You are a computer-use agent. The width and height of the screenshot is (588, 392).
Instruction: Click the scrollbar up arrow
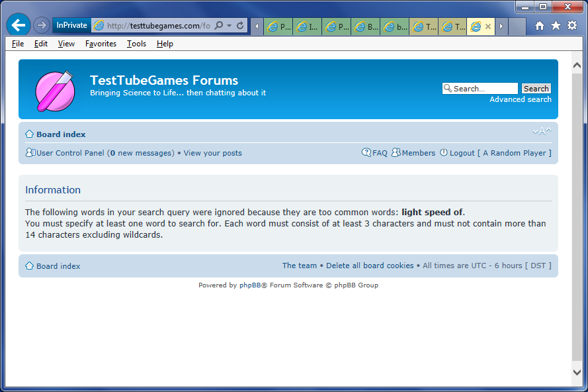(x=577, y=66)
